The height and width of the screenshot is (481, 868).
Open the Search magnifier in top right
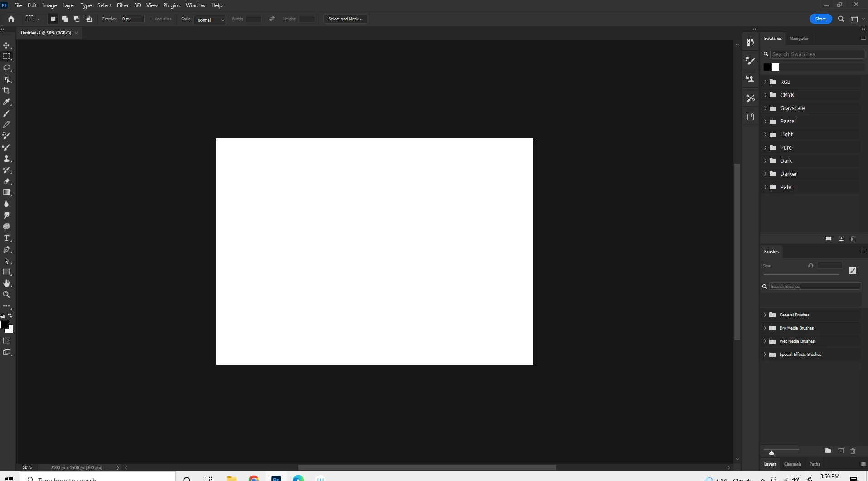coord(841,19)
